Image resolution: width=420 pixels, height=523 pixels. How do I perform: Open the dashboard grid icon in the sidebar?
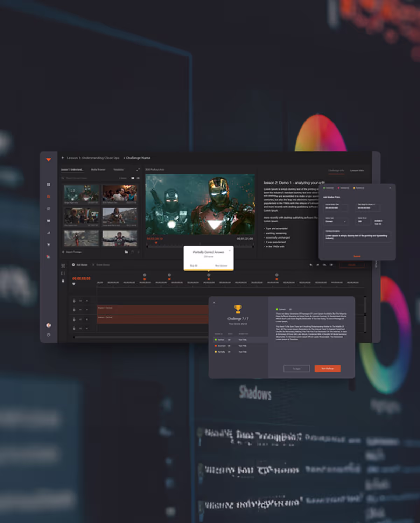pos(49,184)
